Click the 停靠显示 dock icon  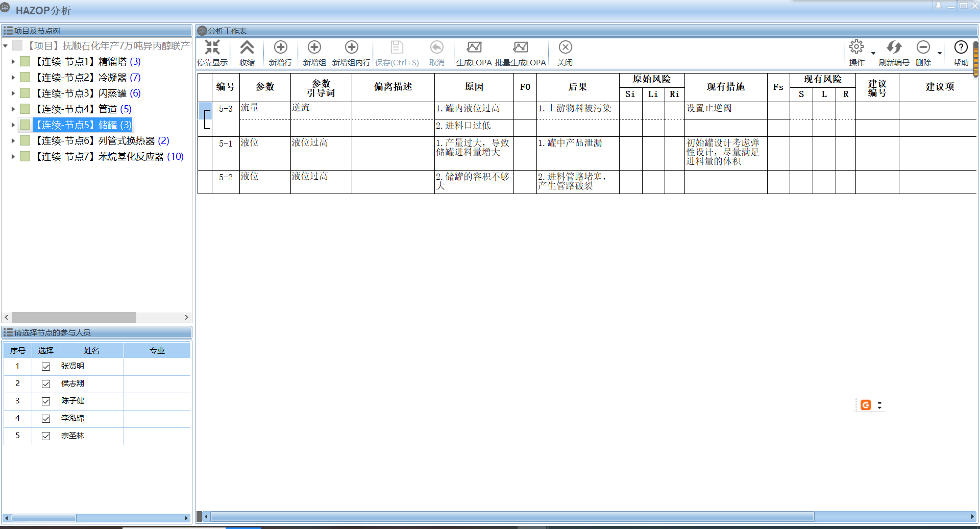(212, 47)
